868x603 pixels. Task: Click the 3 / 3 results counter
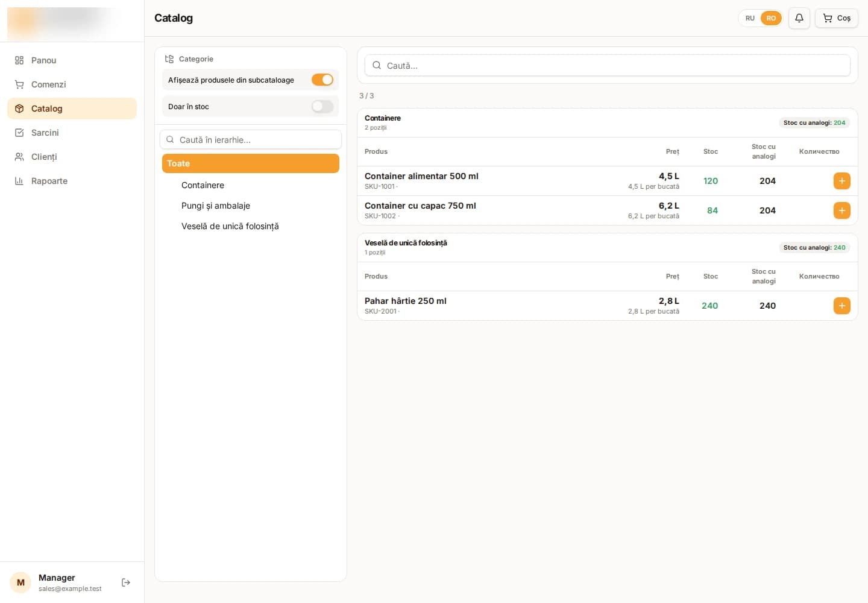pyautogui.click(x=366, y=96)
